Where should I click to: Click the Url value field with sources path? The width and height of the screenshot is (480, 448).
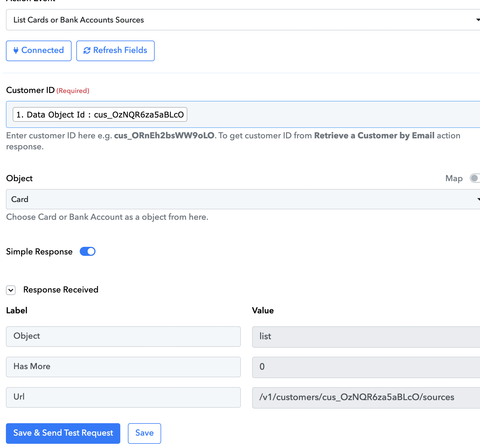[x=366, y=398]
